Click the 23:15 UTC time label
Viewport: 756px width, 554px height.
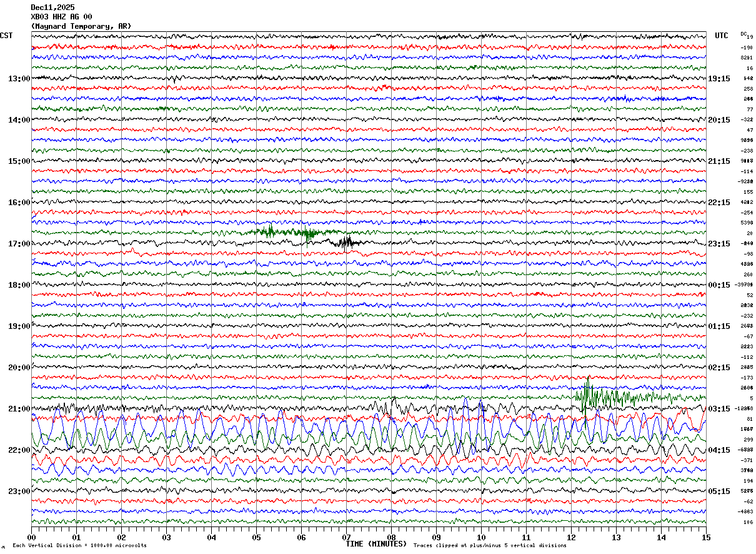pos(719,244)
